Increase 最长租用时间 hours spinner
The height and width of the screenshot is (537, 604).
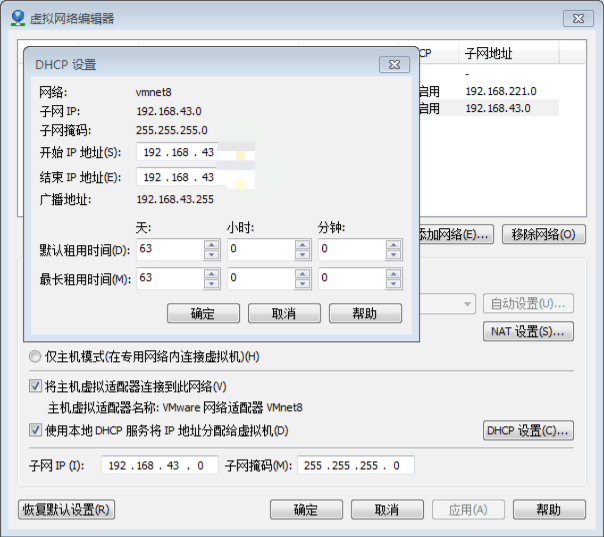click(x=302, y=273)
